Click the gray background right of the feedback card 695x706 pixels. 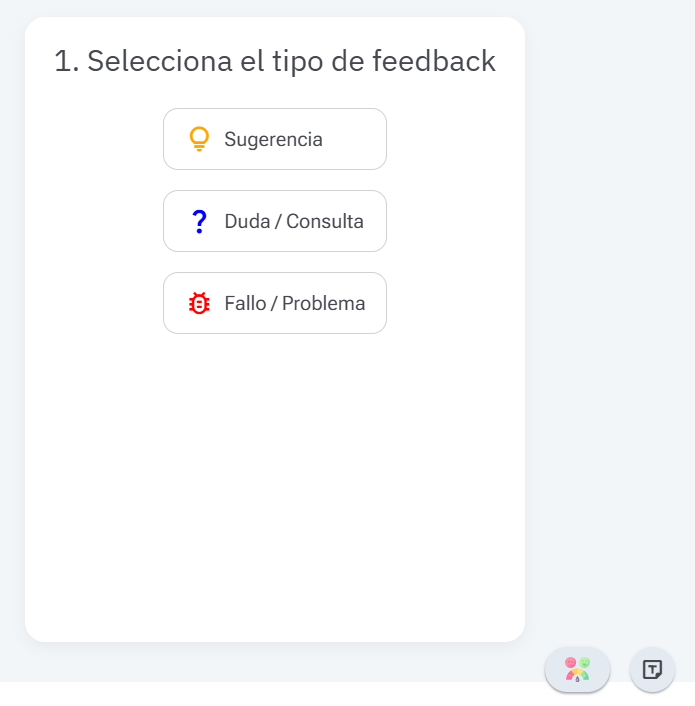610,300
